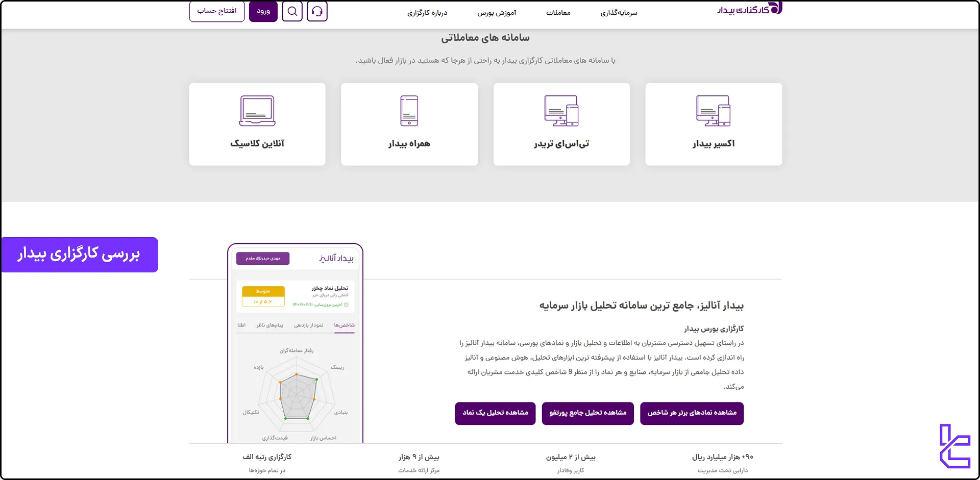Image resolution: width=980 pixels, height=480 pixels.
Task: Open support via the headset icon
Action: tap(317, 11)
